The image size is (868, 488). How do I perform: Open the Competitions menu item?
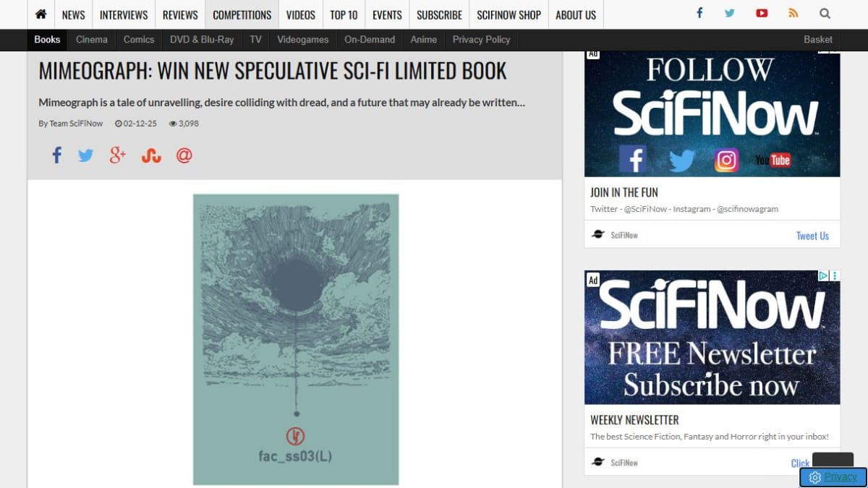pos(242,14)
